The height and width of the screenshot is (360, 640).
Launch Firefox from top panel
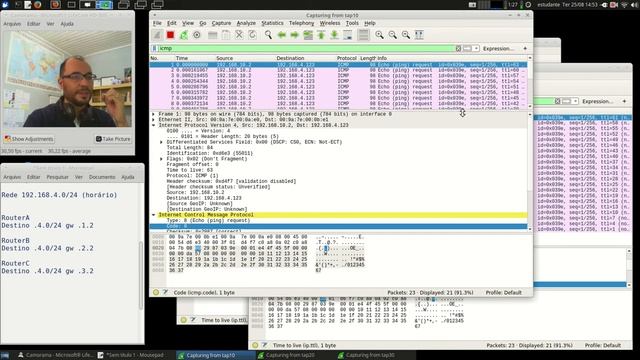tap(38, 5)
